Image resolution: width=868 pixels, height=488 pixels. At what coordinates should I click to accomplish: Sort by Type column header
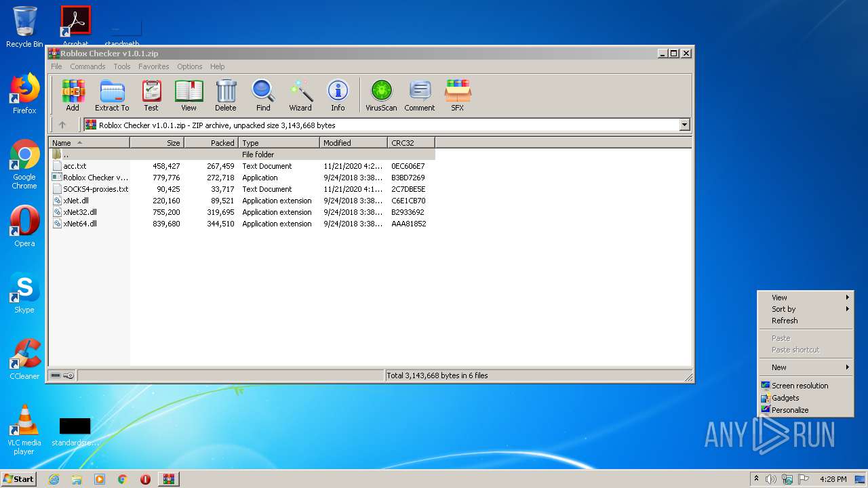tap(279, 143)
